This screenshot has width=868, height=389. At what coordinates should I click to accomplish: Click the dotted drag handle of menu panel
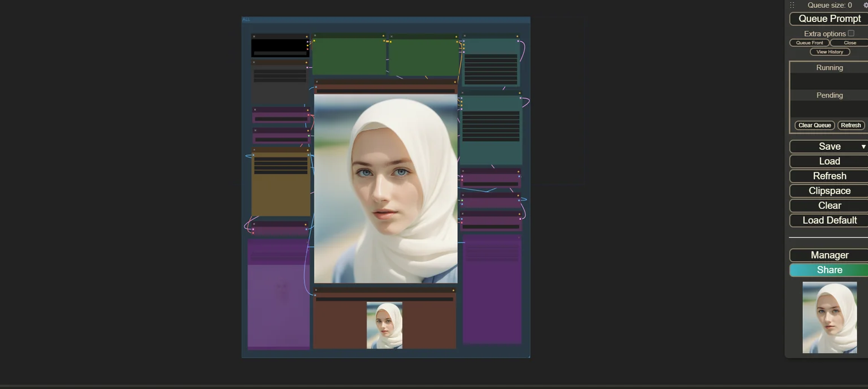point(792,5)
